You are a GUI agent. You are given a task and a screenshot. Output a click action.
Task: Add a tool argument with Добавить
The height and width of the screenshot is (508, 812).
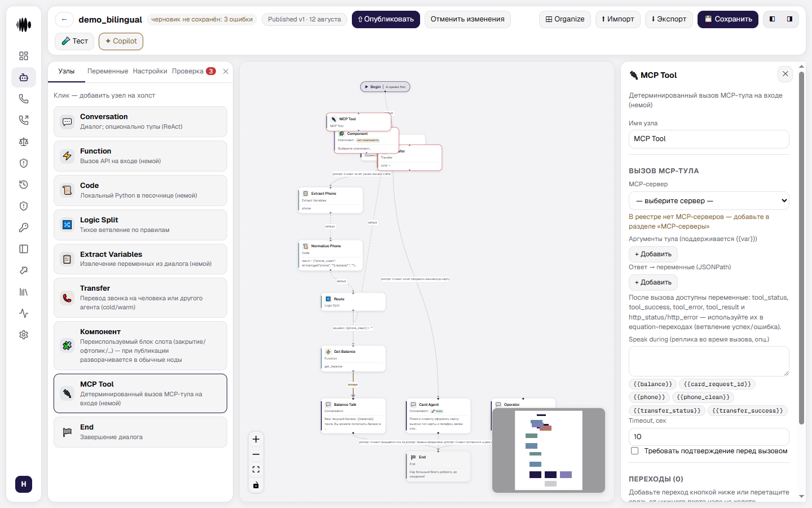(x=653, y=254)
